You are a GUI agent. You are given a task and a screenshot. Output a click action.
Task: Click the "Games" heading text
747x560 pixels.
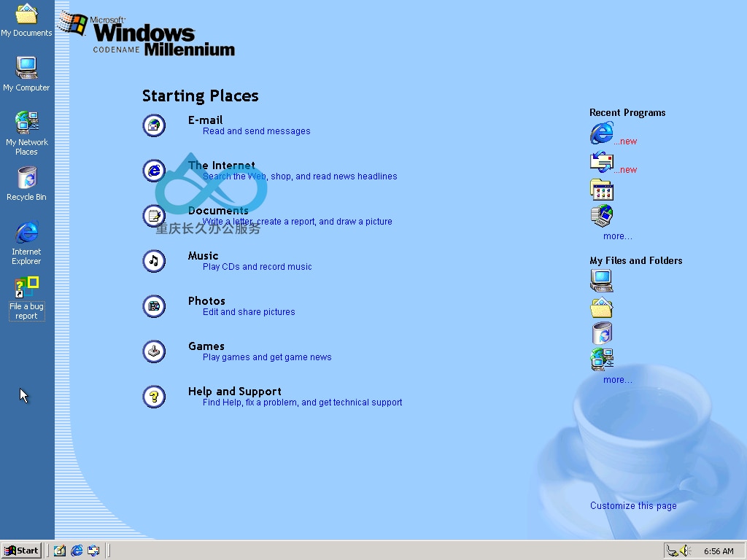(x=206, y=346)
